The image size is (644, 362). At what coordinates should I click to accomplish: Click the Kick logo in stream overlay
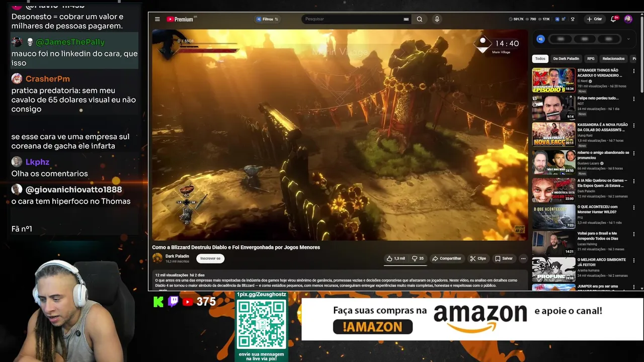[x=158, y=302]
